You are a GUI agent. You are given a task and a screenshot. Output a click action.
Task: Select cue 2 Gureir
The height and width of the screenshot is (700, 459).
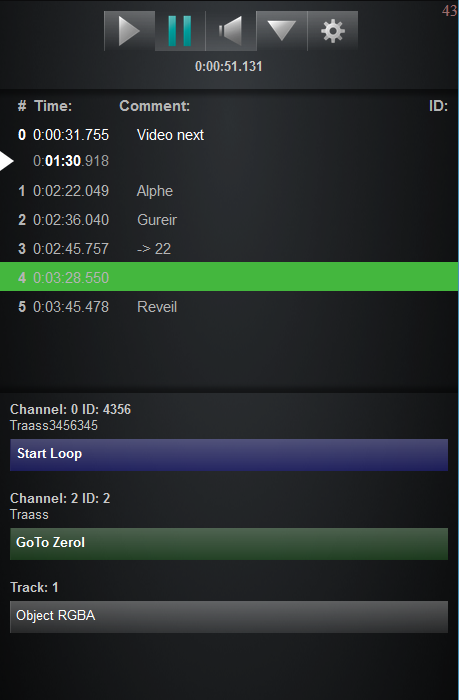pos(229,220)
